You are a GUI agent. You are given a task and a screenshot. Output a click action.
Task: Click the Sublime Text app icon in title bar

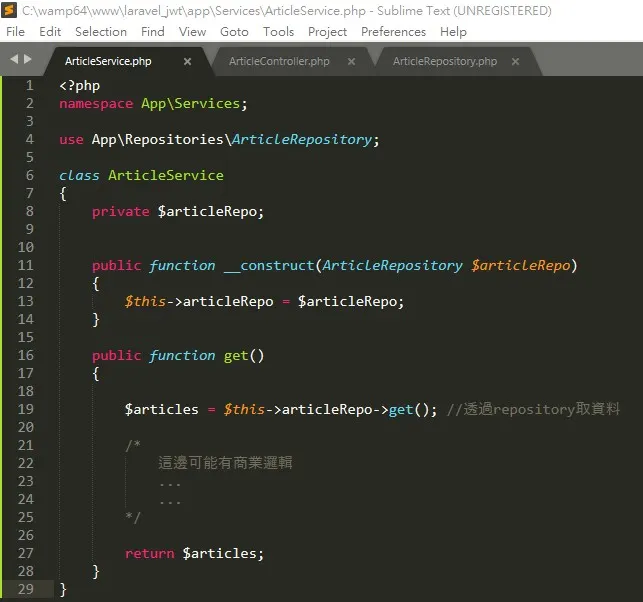tap(9, 10)
